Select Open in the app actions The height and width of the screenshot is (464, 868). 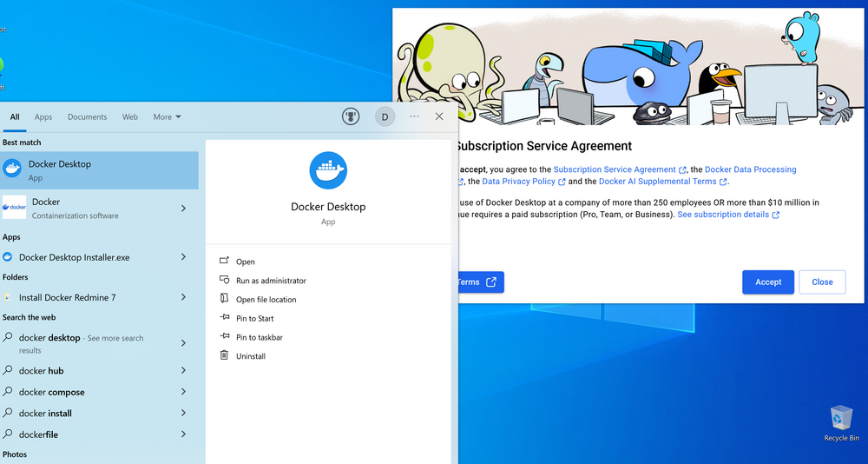pos(246,262)
